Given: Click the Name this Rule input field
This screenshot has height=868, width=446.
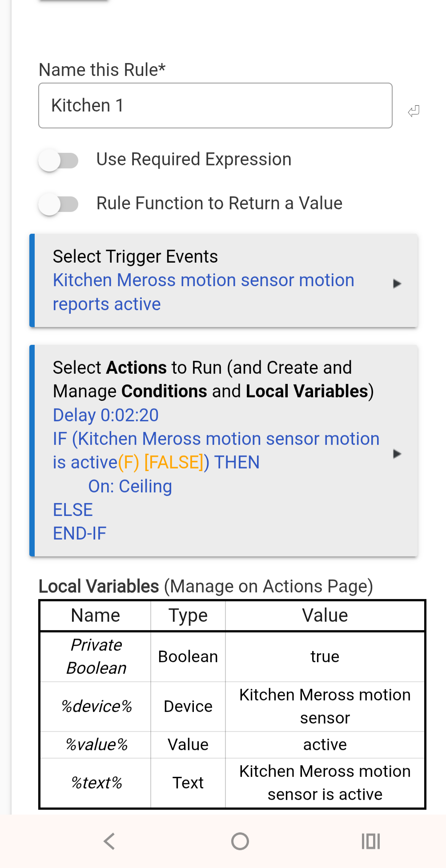Looking at the screenshot, I should (x=215, y=106).
